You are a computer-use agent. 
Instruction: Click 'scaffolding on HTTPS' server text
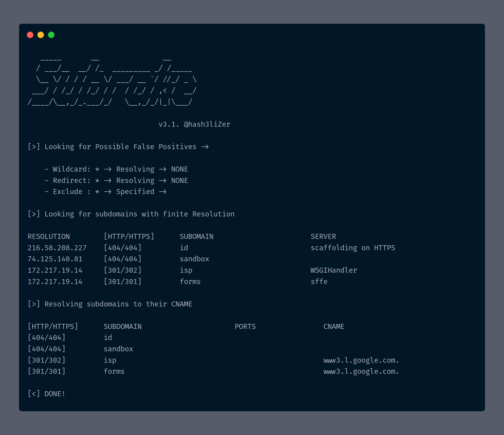tap(353, 248)
